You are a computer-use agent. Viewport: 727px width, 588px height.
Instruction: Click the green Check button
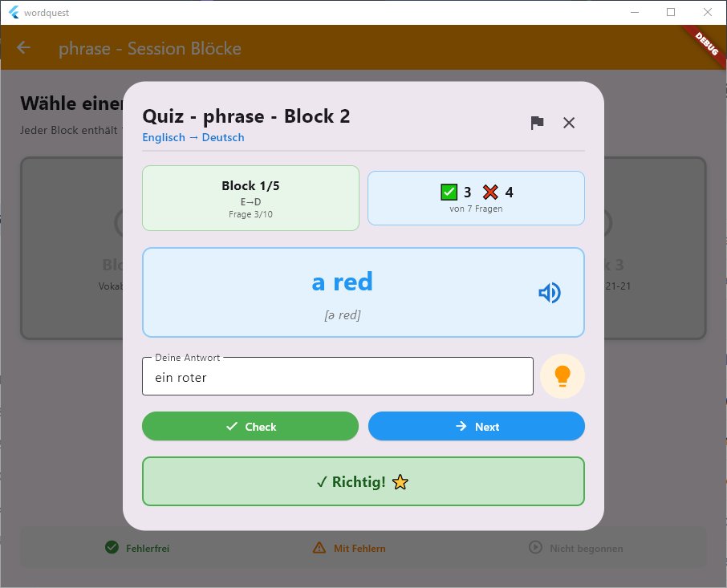coord(250,426)
